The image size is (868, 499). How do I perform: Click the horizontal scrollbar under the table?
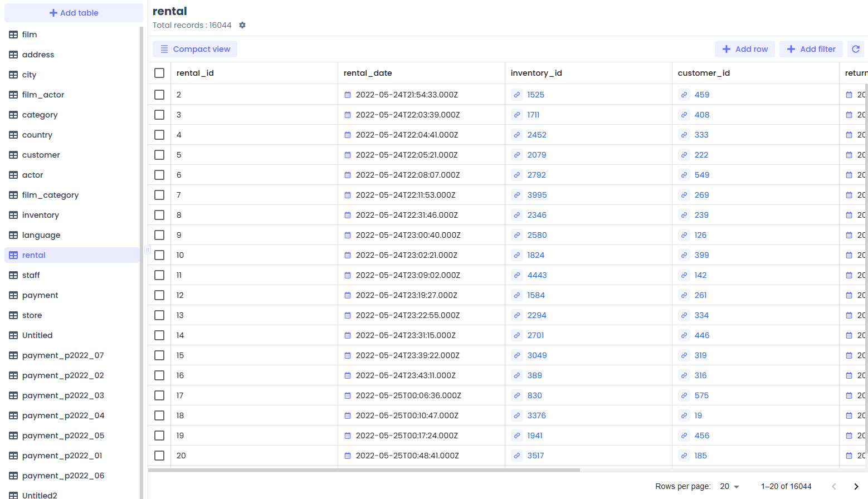click(x=364, y=470)
